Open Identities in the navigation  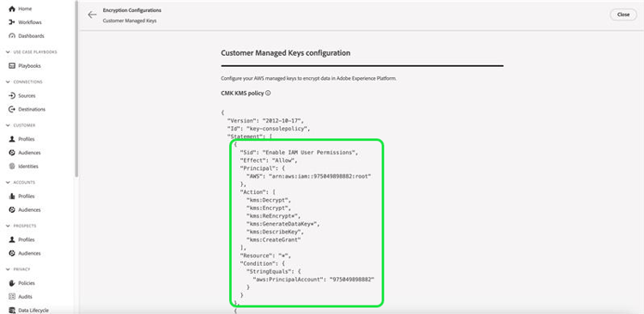(28, 166)
